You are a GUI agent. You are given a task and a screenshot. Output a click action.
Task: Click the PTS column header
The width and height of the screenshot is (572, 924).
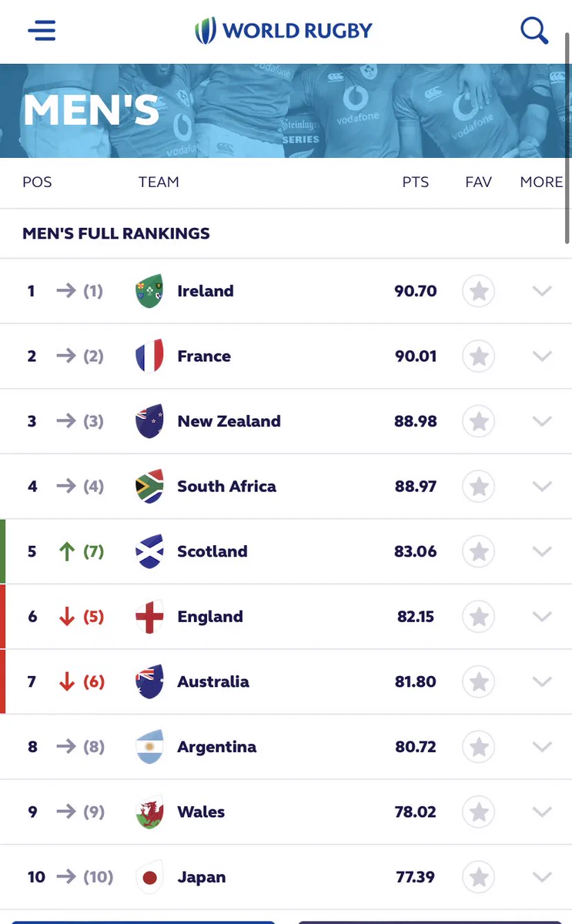point(416,182)
